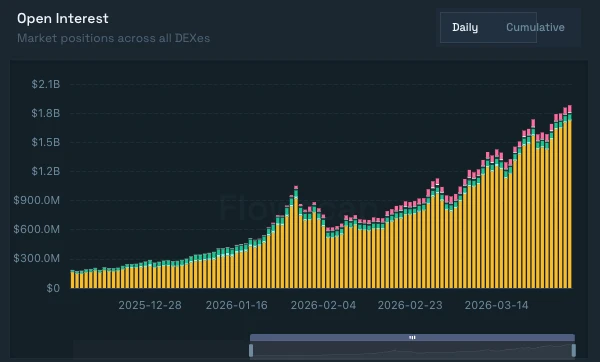Click the range slider top grip bar
The height and width of the screenshot is (362, 600).
(412, 338)
